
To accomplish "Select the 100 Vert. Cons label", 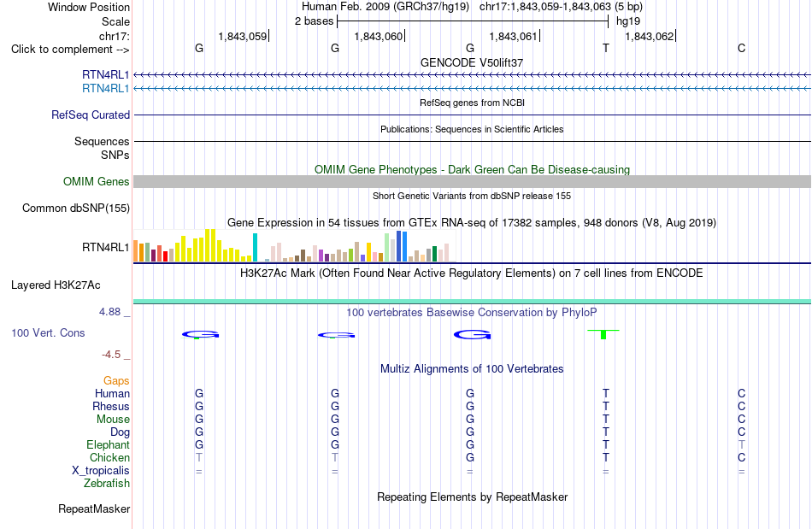I will coord(48,332).
